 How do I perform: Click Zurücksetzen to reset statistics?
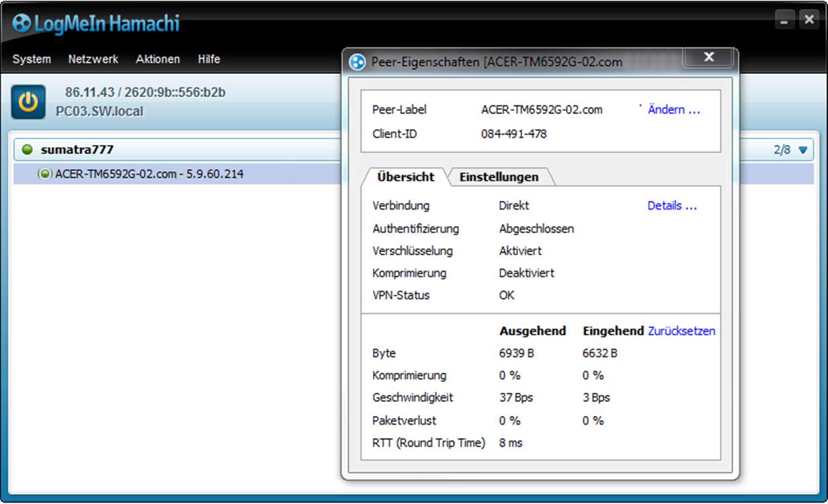(681, 331)
